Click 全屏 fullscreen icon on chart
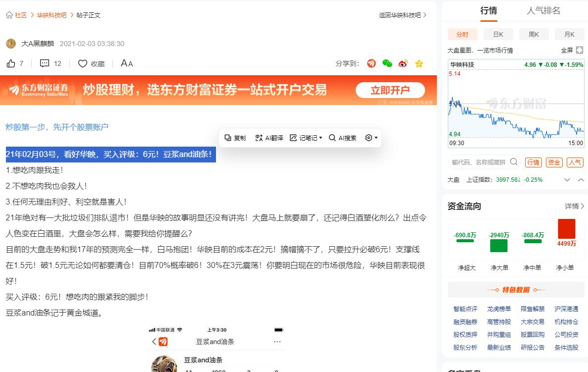588x372 pixels. [580, 50]
